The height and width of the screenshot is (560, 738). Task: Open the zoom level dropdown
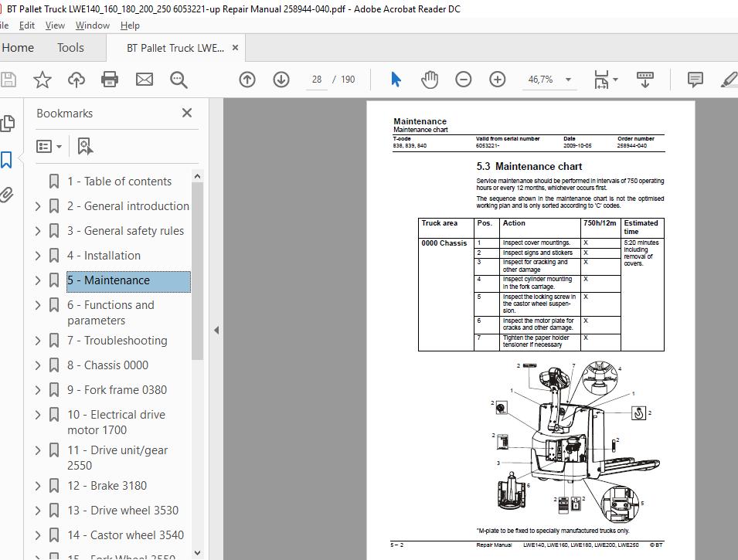pyautogui.click(x=569, y=80)
